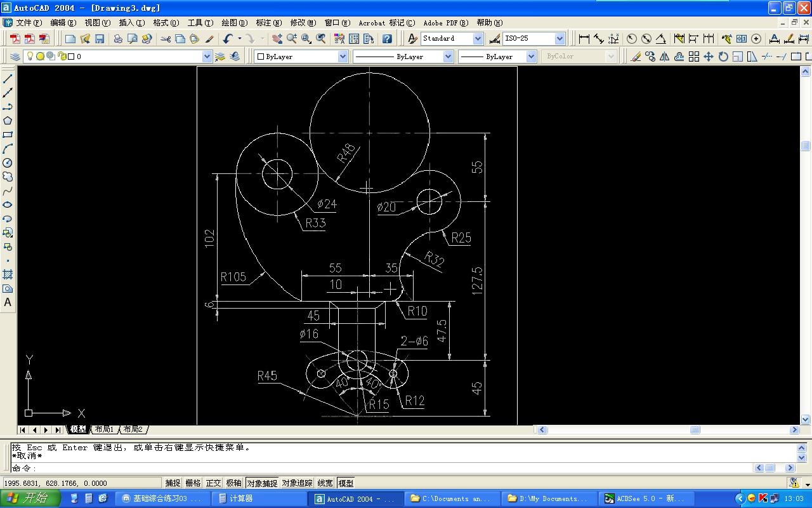Click the Erase tool icon
Image resolution: width=812 pixels, height=508 pixels.
point(636,57)
